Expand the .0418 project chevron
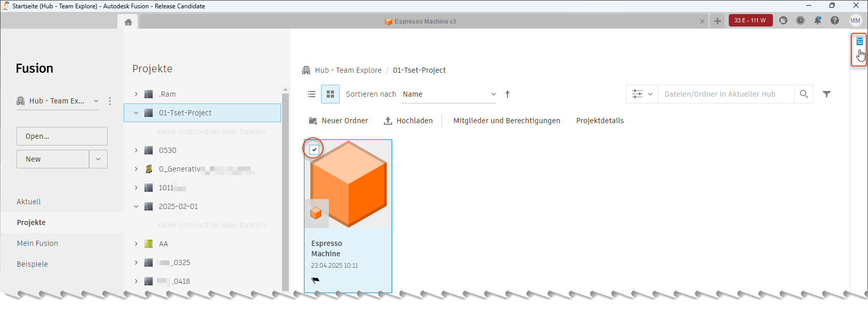Screen dimensions: 868x315 [x=136, y=281]
